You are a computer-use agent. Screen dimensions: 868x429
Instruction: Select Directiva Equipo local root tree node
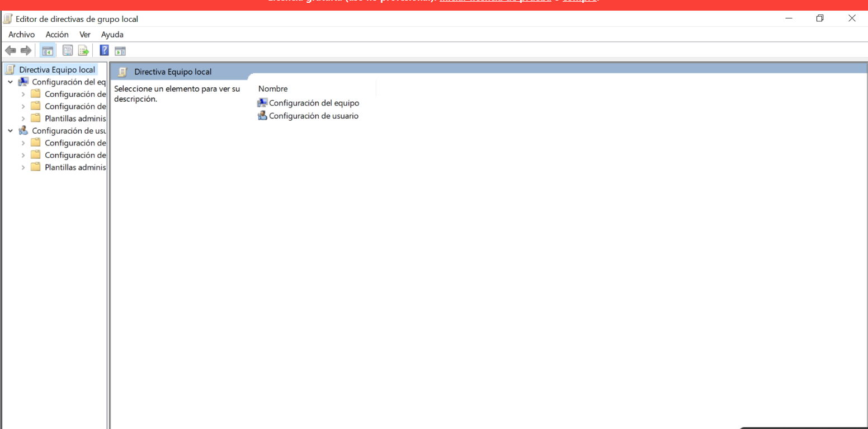(57, 70)
